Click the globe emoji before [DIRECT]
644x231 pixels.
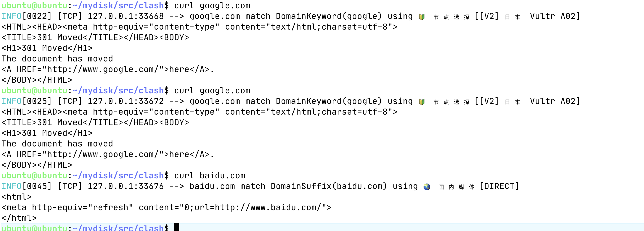427,187
